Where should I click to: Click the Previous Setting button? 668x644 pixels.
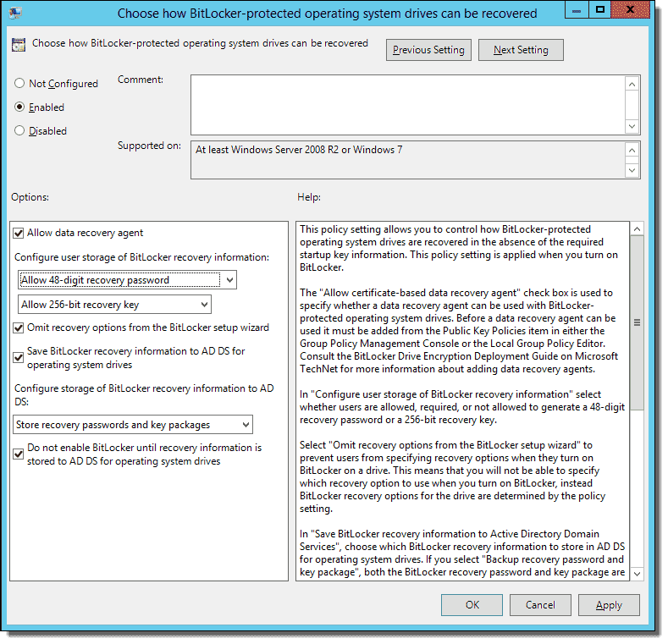point(429,50)
